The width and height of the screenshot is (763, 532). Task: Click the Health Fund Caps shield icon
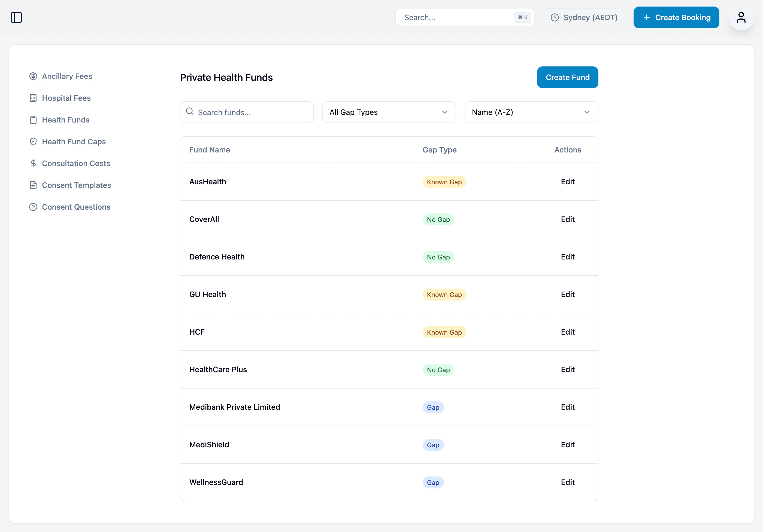33,142
